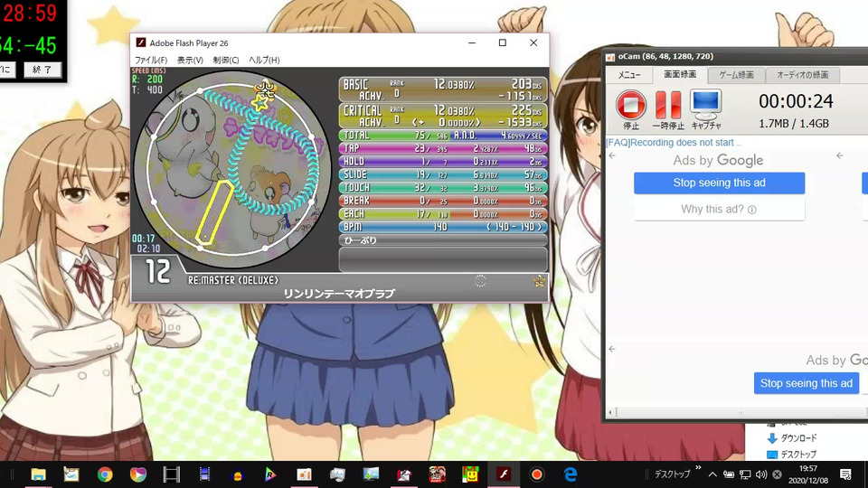Screen dimensions: 868x488
Task: Click the ひーぷり designer row
Action: 443,240
